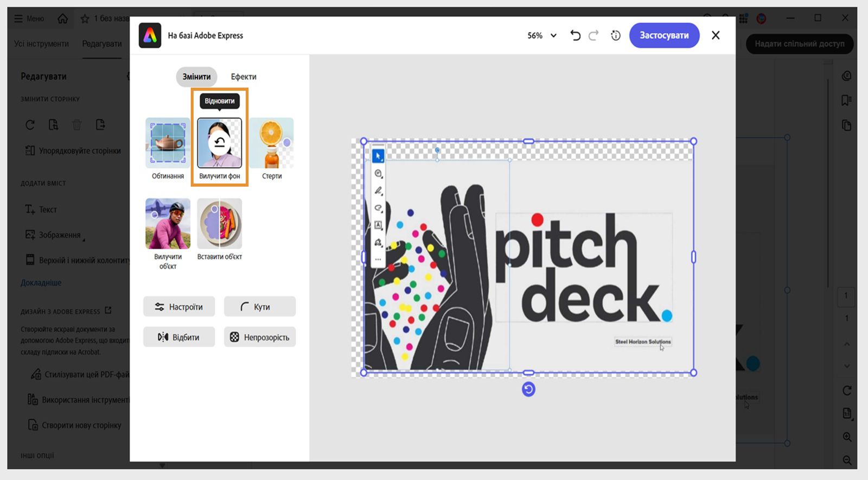
Task: Click the extract page icon in Acrobat sidebar
Action: (53, 125)
